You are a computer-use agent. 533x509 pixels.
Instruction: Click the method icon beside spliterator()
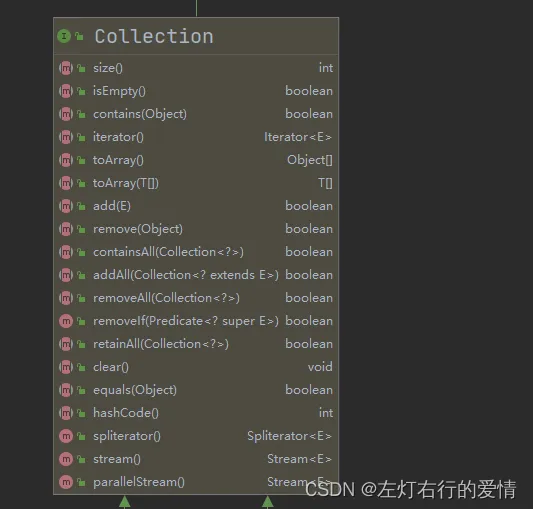66,436
